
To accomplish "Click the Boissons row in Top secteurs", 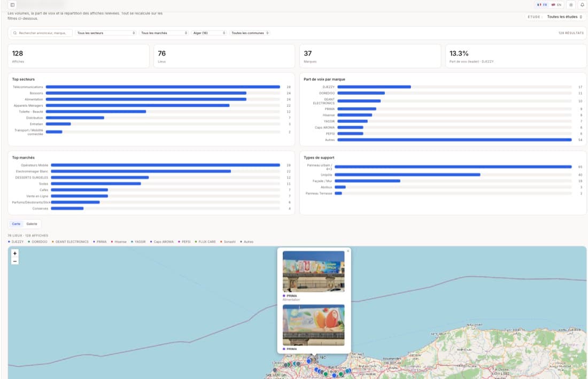I will 151,93.
